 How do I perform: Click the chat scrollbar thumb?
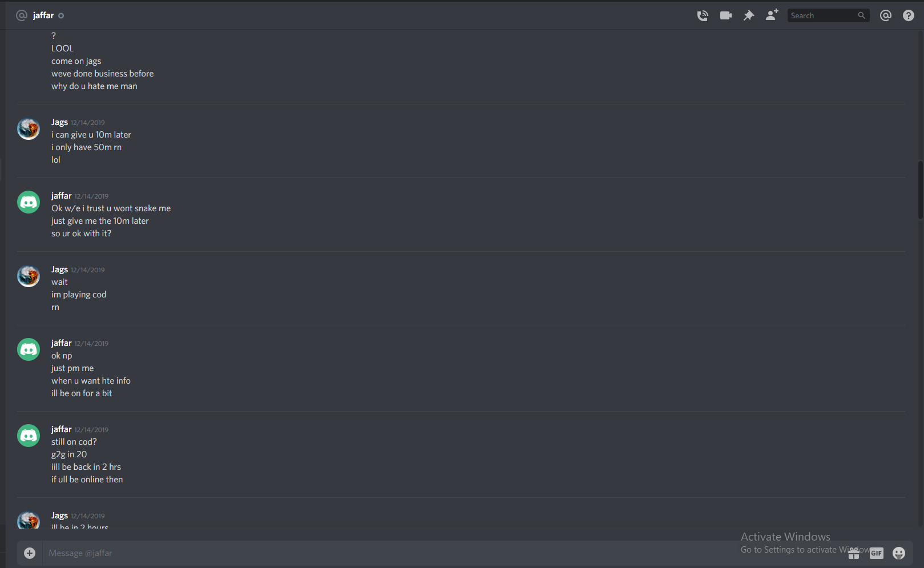(x=921, y=190)
